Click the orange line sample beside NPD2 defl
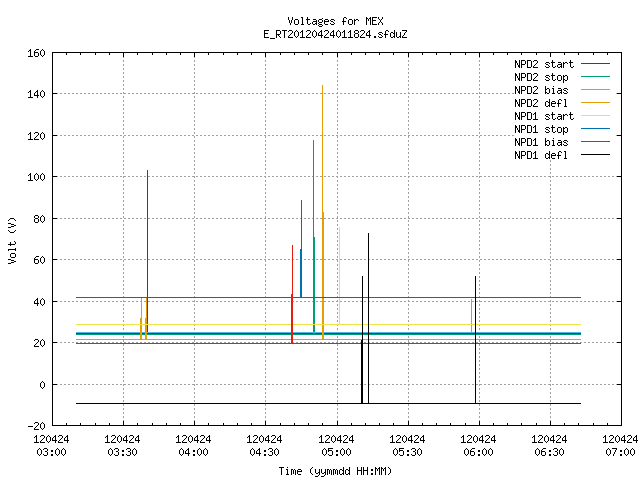Viewport: 640px width, 480px height. (595, 103)
